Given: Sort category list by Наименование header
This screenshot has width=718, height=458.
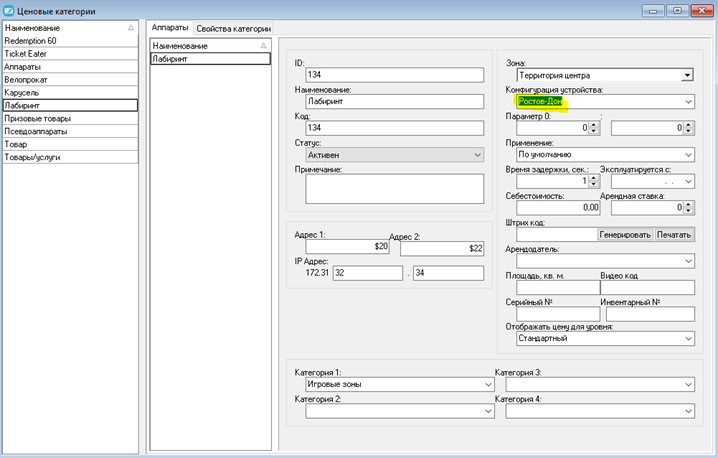Looking at the screenshot, I should [x=71, y=27].
